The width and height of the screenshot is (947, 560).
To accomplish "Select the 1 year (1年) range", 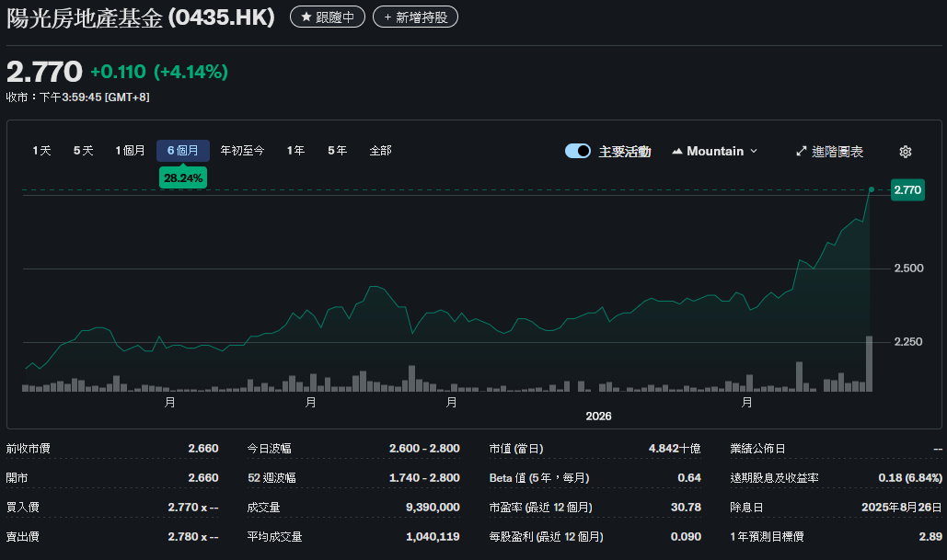I will pyautogui.click(x=295, y=151).
